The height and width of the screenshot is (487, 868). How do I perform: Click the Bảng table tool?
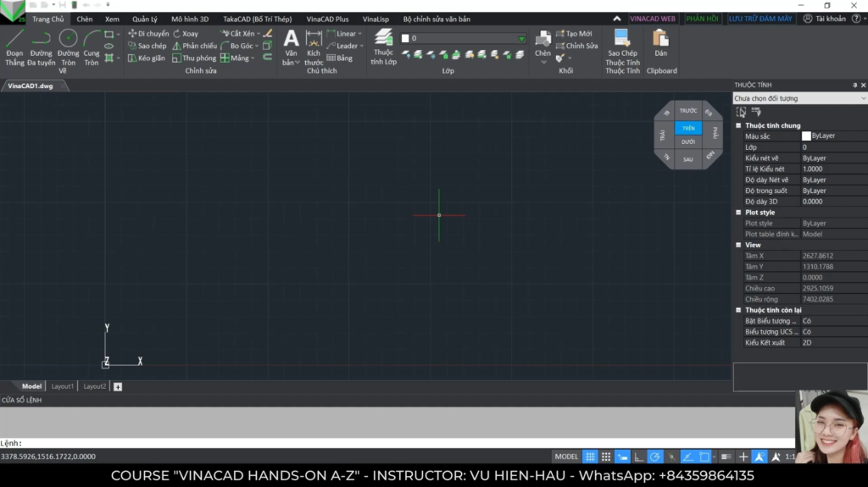click(339, 58)
